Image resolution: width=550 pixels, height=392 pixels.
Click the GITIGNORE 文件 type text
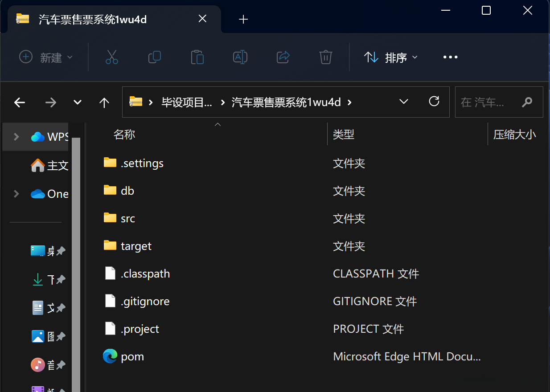tap(375, 301)
